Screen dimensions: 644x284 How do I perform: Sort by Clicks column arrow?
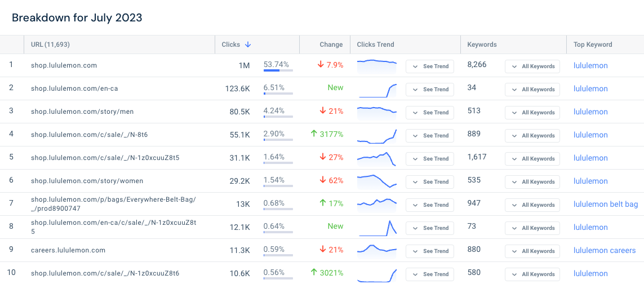[248, 45]
